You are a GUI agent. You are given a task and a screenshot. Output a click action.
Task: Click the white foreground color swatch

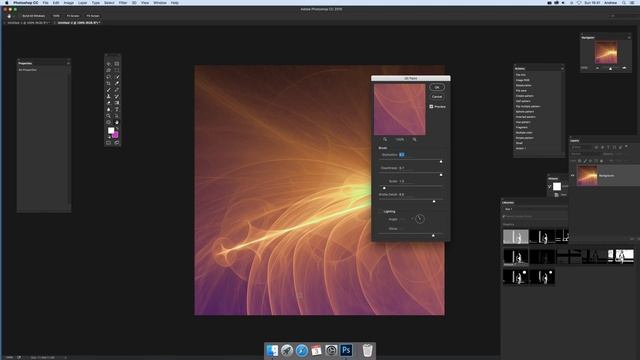click(111, 130)
